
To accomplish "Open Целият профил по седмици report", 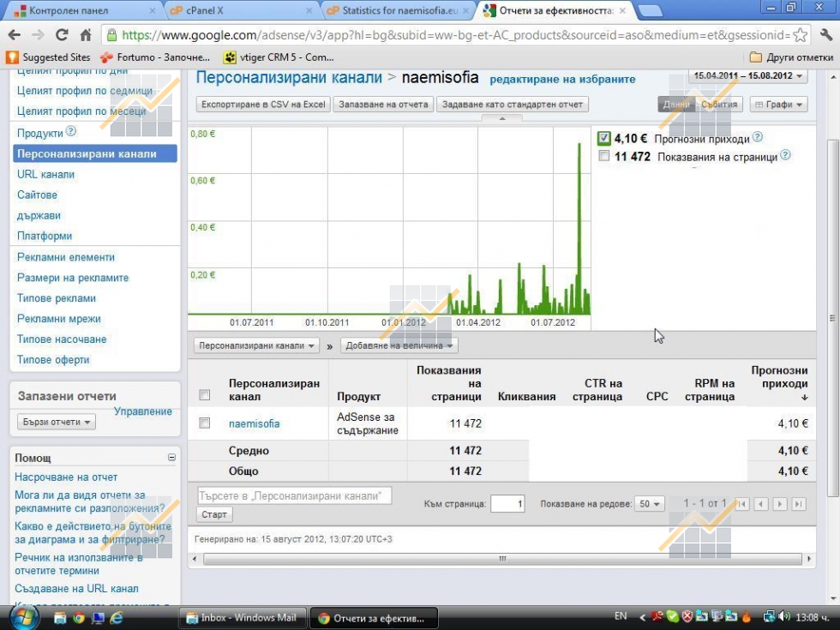I will coord(85,91).
